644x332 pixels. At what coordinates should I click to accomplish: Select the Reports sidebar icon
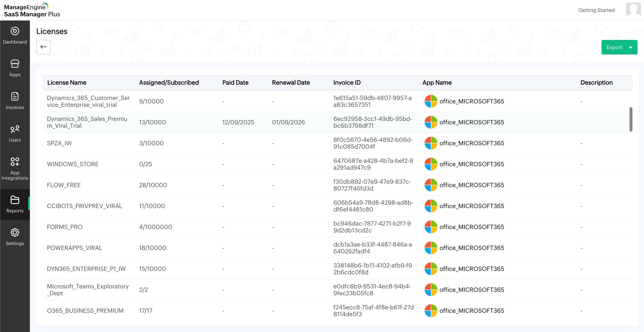click(15, 204)
